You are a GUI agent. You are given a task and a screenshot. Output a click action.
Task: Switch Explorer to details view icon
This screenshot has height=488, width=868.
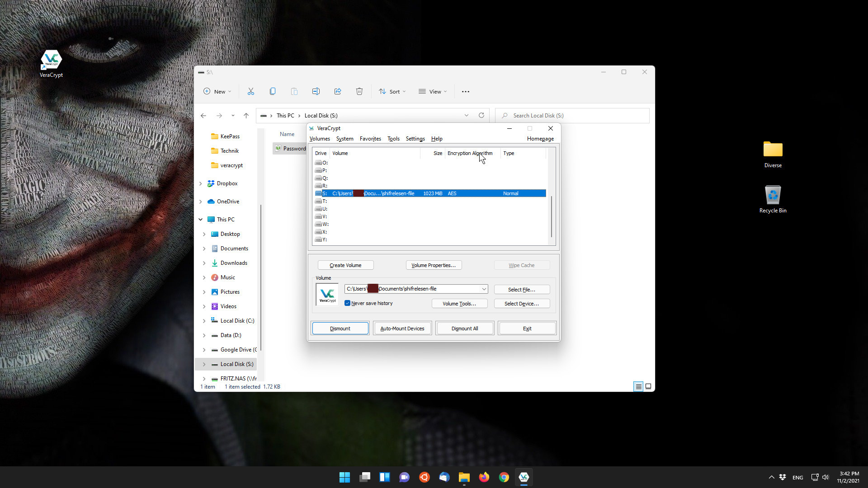pyautogui.click(x=638, y=386)
